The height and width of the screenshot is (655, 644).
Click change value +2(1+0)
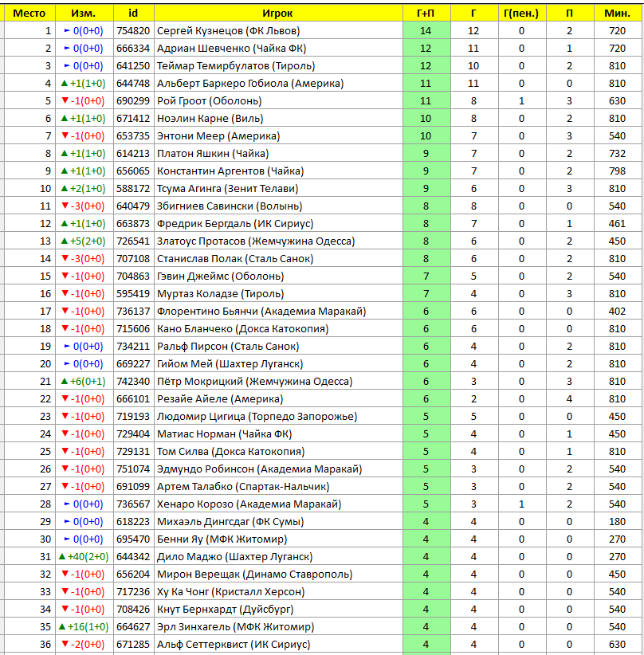point(83,189)
